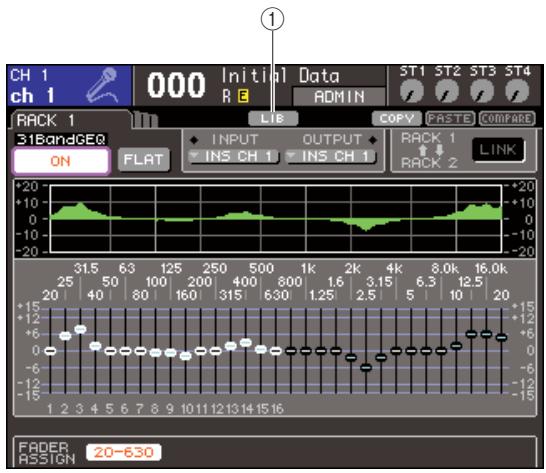Select the ST3 knob icon
Image resolution: width=546 pixels, height=473 pixels.
[x=482, y=91]
